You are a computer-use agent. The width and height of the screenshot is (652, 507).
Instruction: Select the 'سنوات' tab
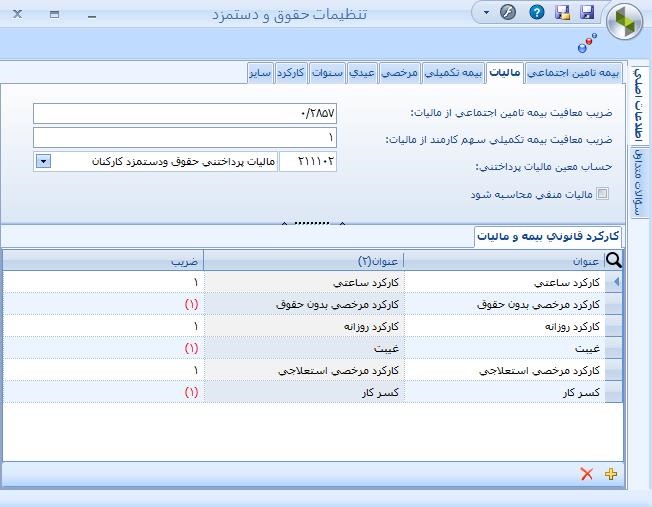click(x=327, y=73)
